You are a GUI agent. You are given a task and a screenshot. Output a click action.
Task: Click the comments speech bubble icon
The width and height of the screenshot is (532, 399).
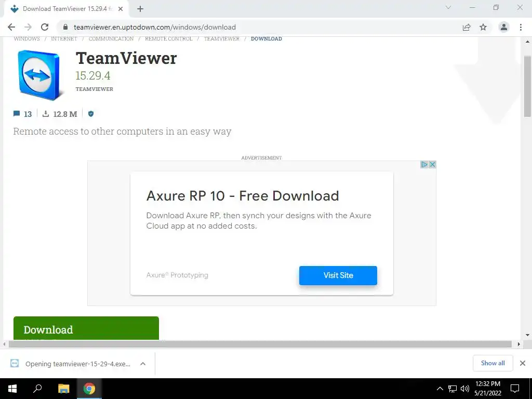pos(17,114)
